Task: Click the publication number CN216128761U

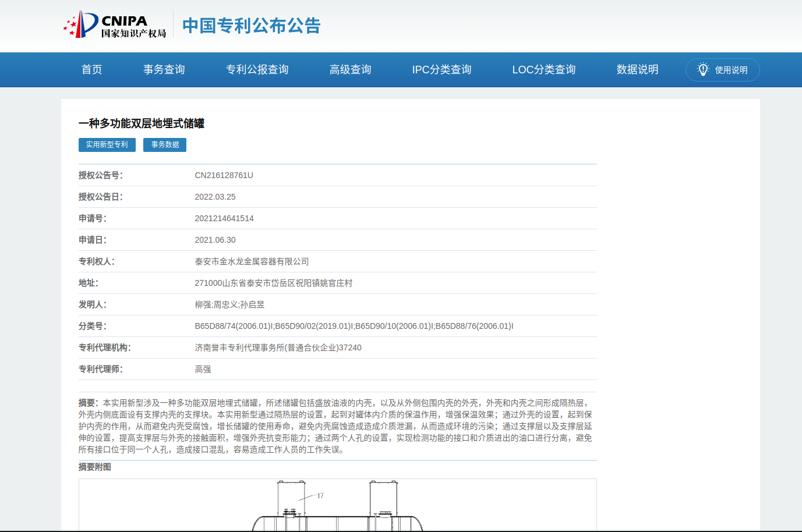Action: (x=224, y=175)
